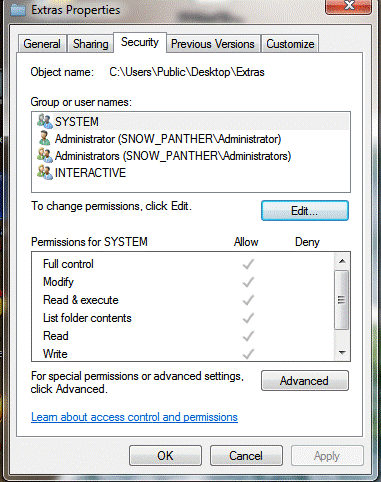Select INTERACTIVE in group list
Viewport: 381px width, 482px height.
coord(191,172)
